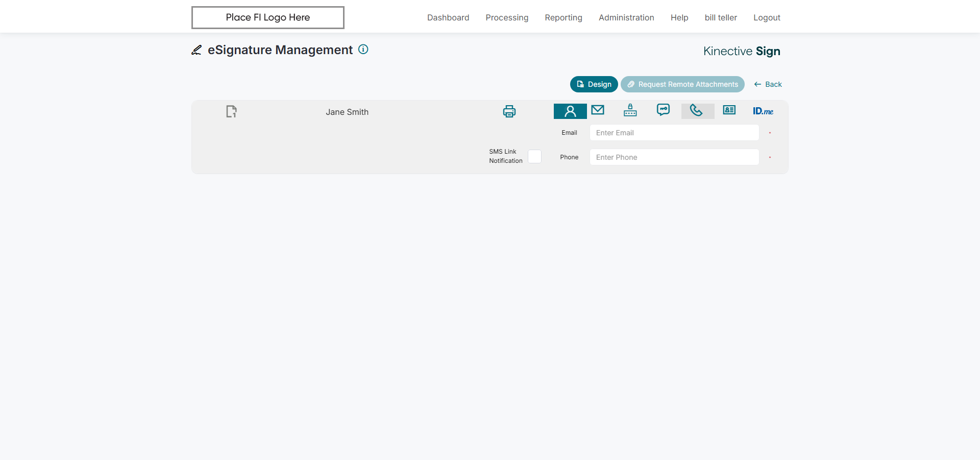The image size is (980, 460).
Task: Click the pen icon next to title
Action: (197, 50)
